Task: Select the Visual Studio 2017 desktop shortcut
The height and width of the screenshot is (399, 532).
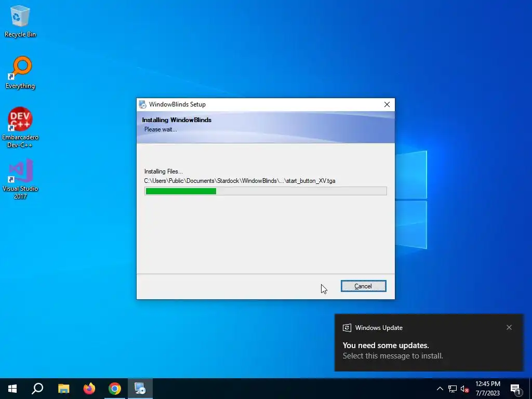Action: 20,179
